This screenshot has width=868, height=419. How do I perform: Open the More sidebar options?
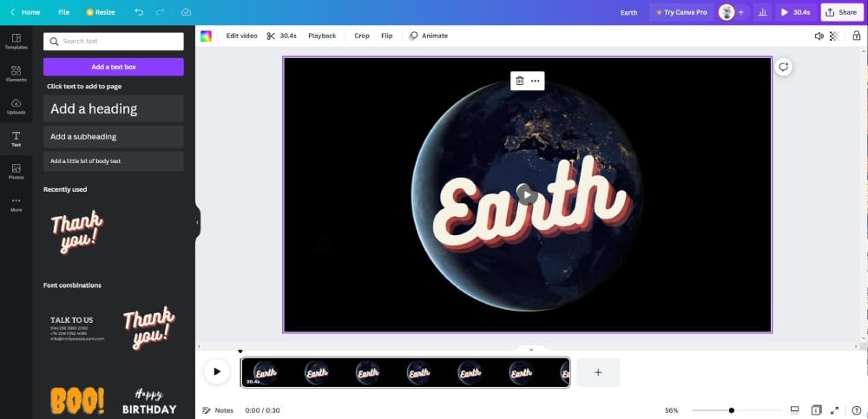click(x=16, y=204)
